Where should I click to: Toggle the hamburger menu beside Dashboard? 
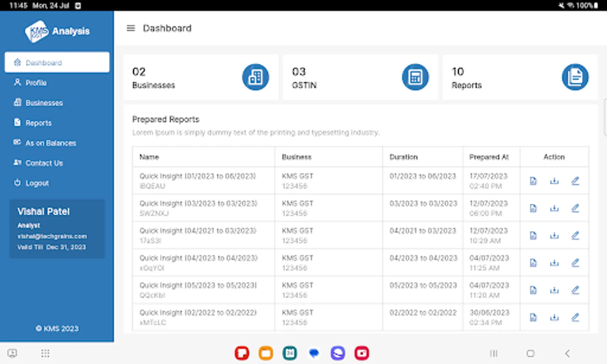pyautogui.click(x=131, y=28)
